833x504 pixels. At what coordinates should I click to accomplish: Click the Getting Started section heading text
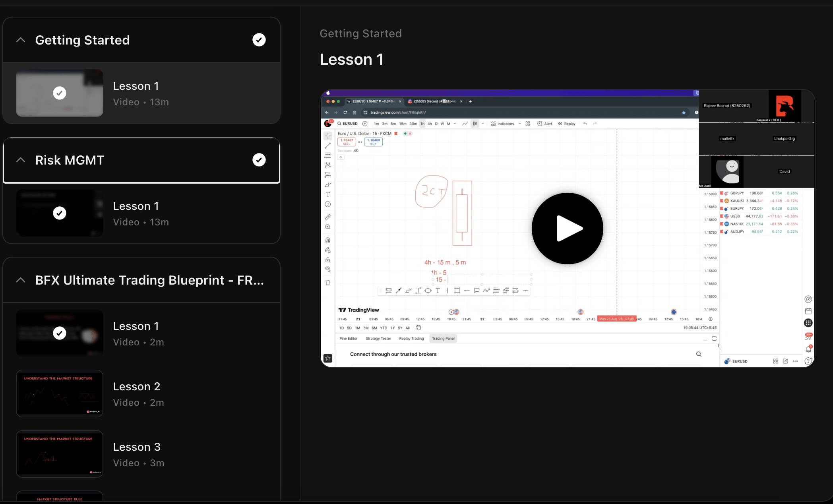coord(82,40)
